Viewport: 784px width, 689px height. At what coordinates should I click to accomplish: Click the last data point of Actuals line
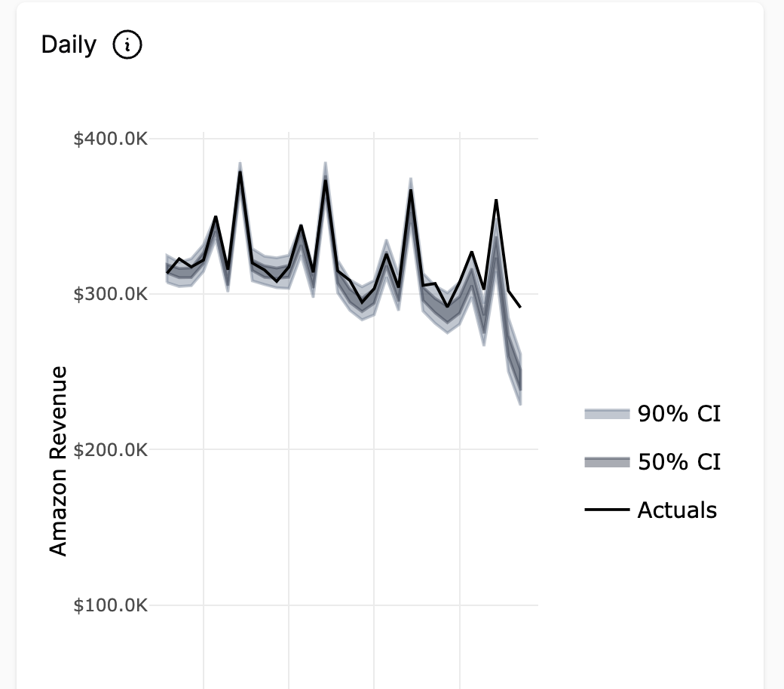520,307
